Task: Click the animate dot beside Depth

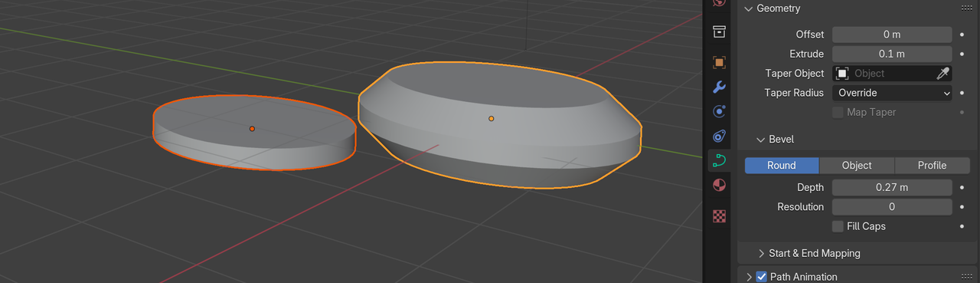Action: [962, 187]
